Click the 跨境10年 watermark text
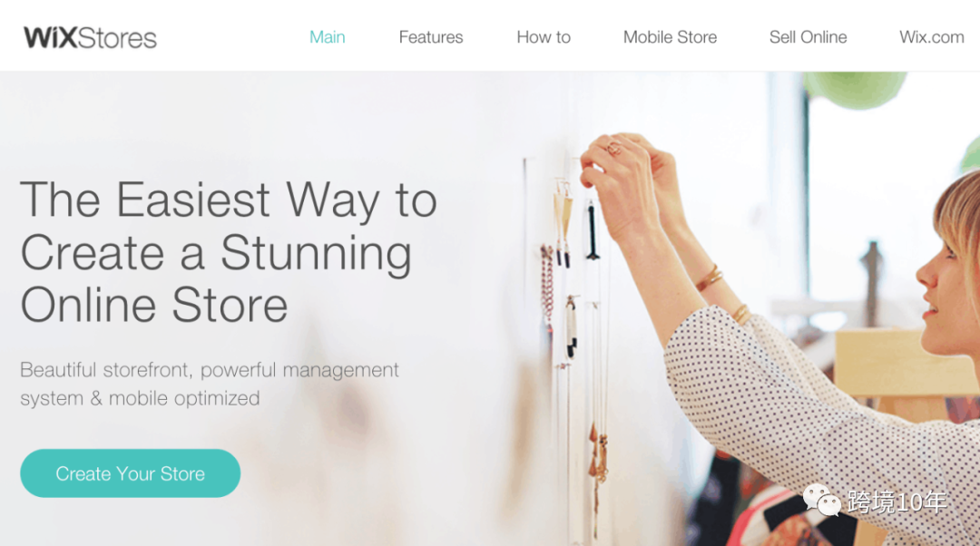This screenshot has height=546, width=980. tap(897, 502)
